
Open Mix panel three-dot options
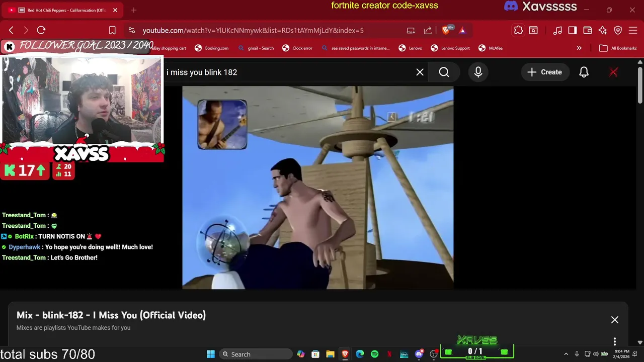click(614, 342)
